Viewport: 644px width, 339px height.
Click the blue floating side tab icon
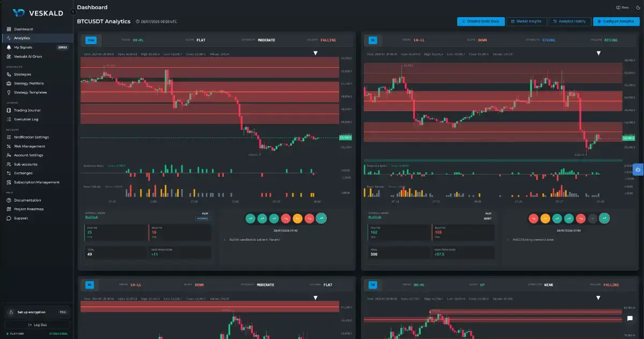tap(638, 169)
